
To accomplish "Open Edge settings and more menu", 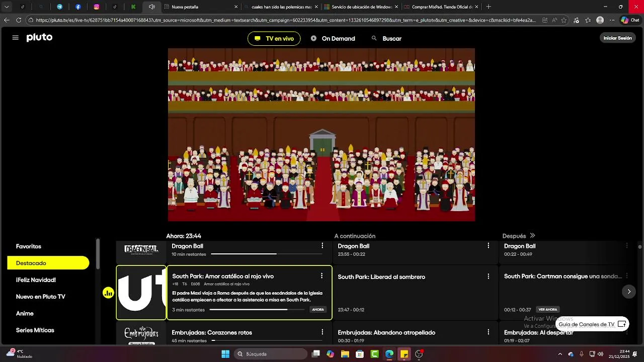I will [612, 20].
